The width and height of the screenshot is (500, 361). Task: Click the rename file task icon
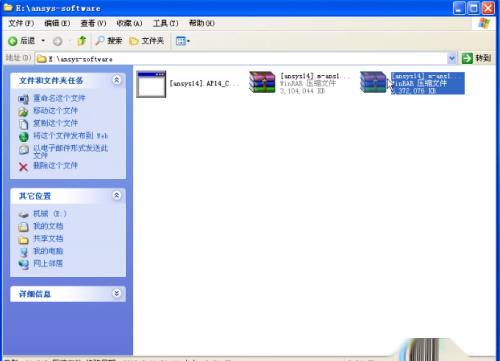[x=23, y=99]
